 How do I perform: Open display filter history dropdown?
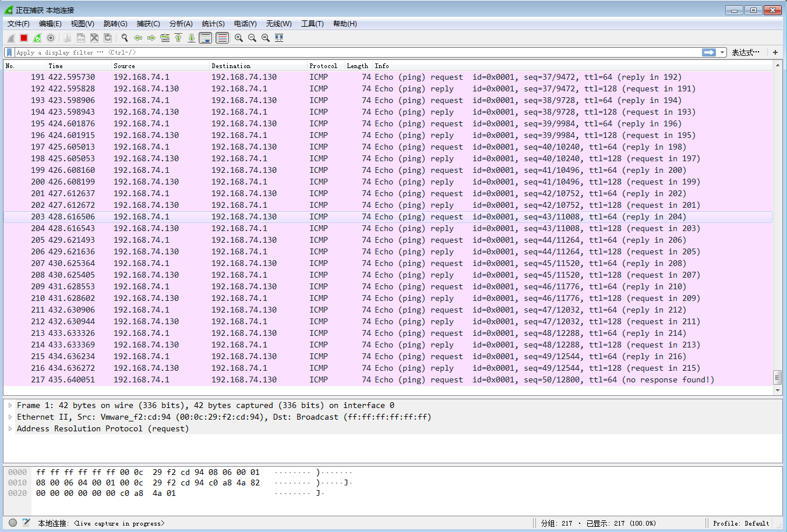[x=722, y=52]
